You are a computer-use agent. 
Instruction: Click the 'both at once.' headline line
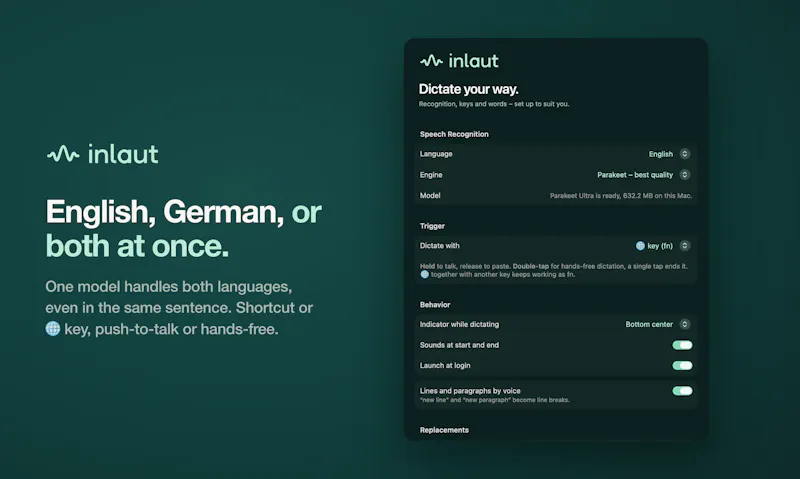[137, 246]
